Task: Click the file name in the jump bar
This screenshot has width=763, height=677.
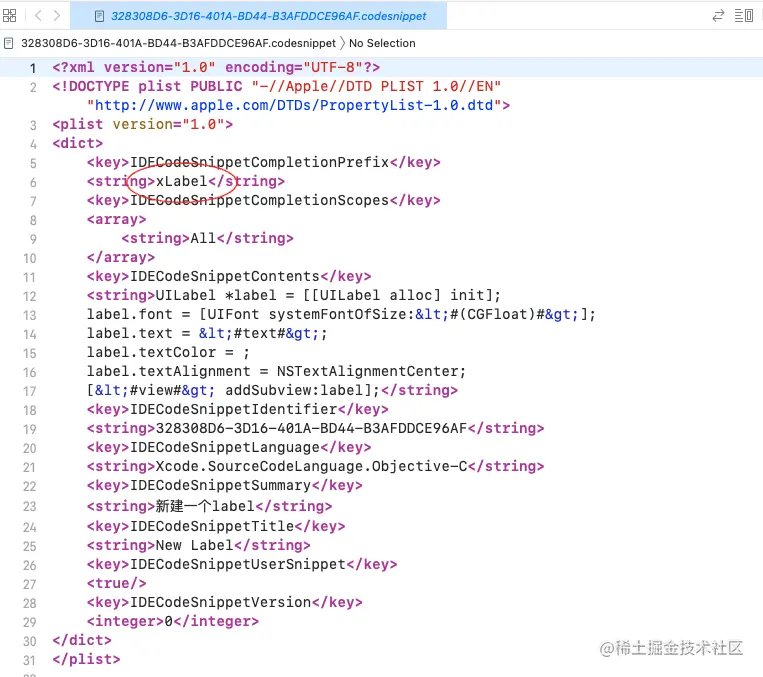Action: (178, 43)
